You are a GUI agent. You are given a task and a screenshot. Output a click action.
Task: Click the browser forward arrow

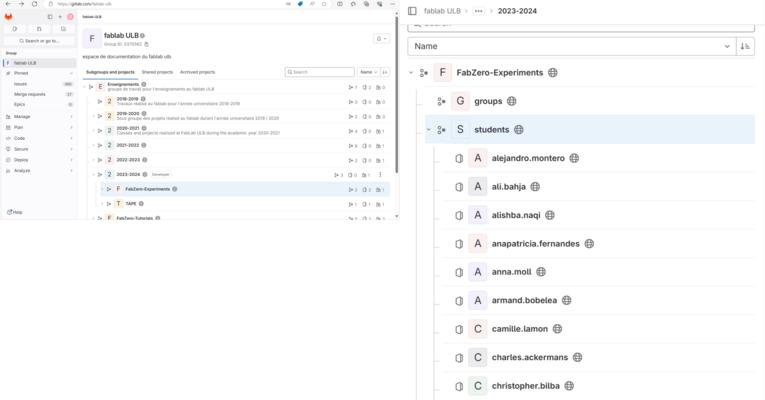21,3
